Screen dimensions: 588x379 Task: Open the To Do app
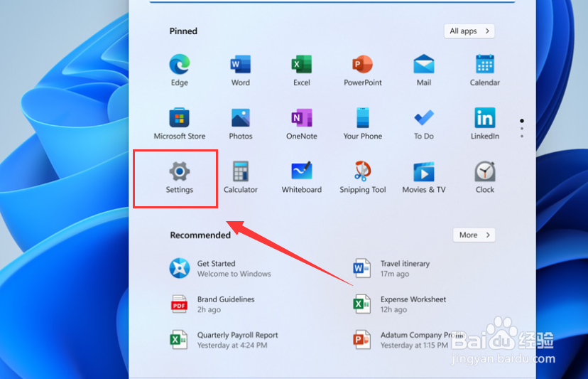click(x=424, y=124)
